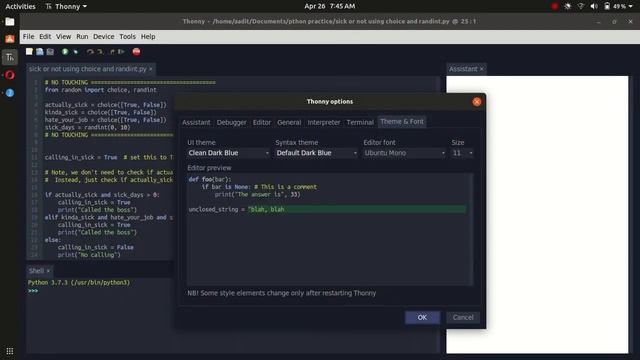Click the Step into toolbar icon

(100, 52)
